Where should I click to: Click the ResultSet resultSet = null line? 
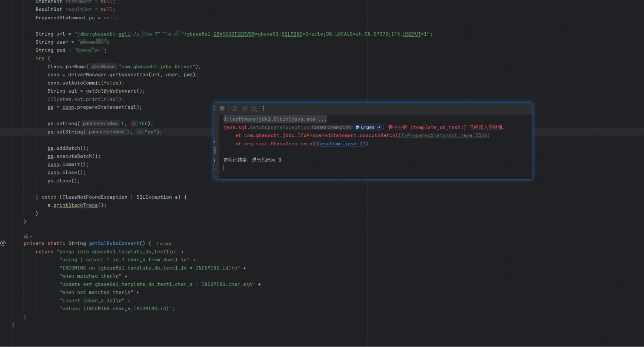76,10
